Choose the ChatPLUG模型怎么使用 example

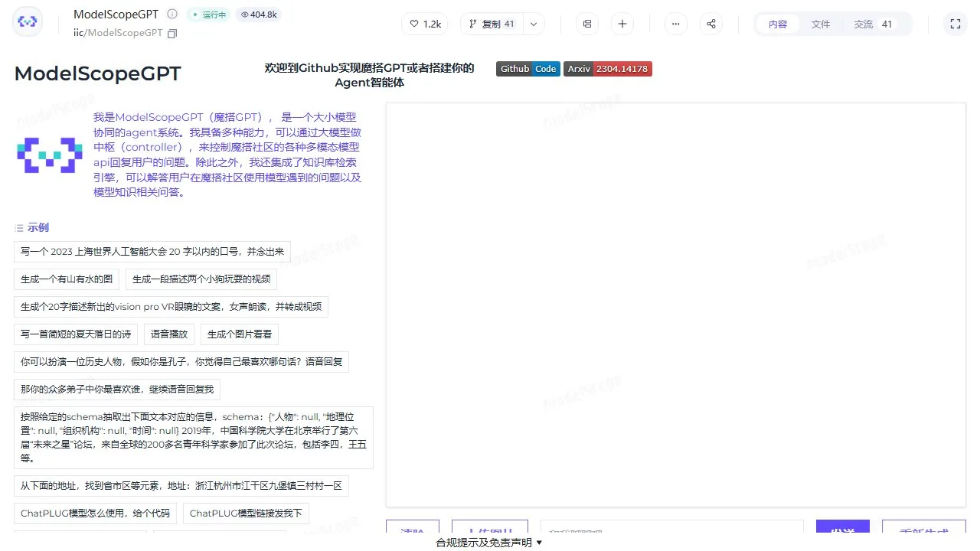pos(96,514)
